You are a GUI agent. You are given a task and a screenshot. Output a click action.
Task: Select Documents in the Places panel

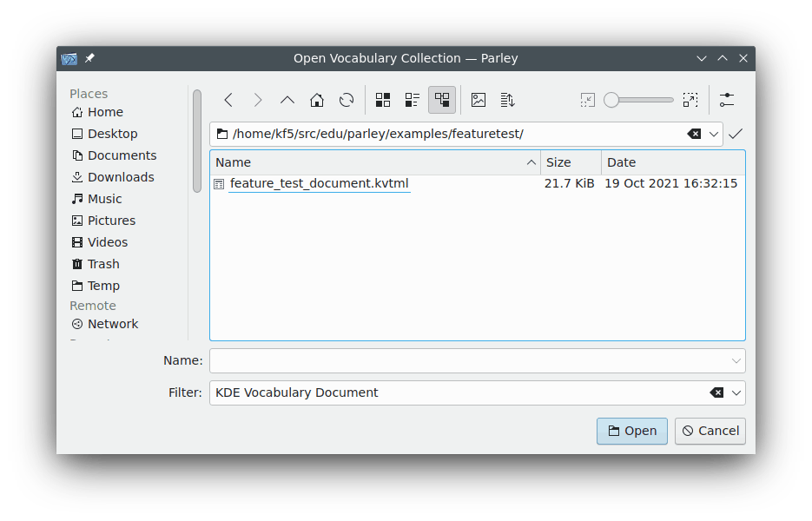point(122,155)
